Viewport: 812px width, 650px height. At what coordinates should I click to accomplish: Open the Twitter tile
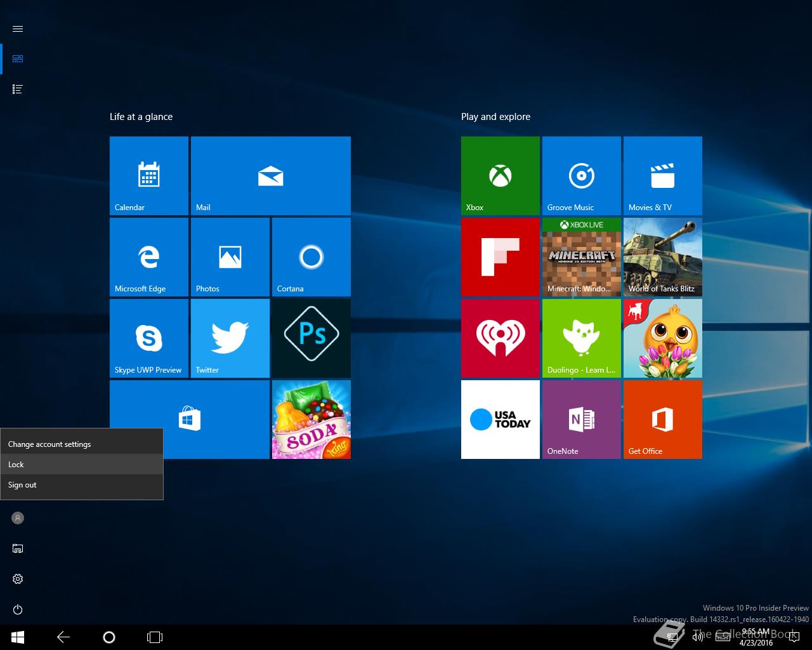(230, 338)
